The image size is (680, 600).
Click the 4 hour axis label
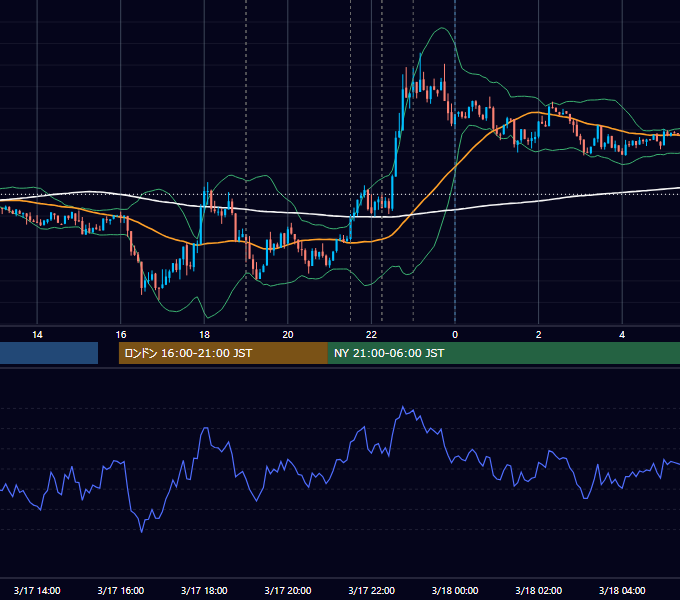pos(622,335)
